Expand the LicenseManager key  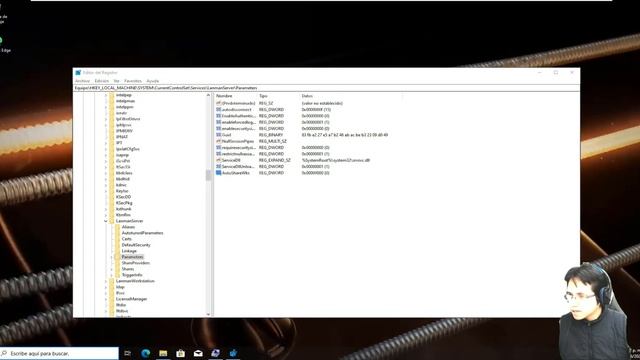106,299
